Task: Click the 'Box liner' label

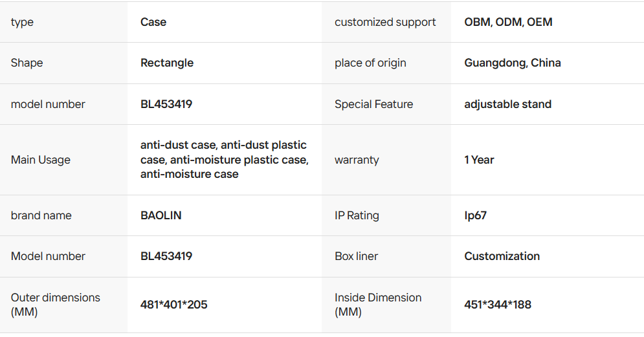Action: coord(356,256)
